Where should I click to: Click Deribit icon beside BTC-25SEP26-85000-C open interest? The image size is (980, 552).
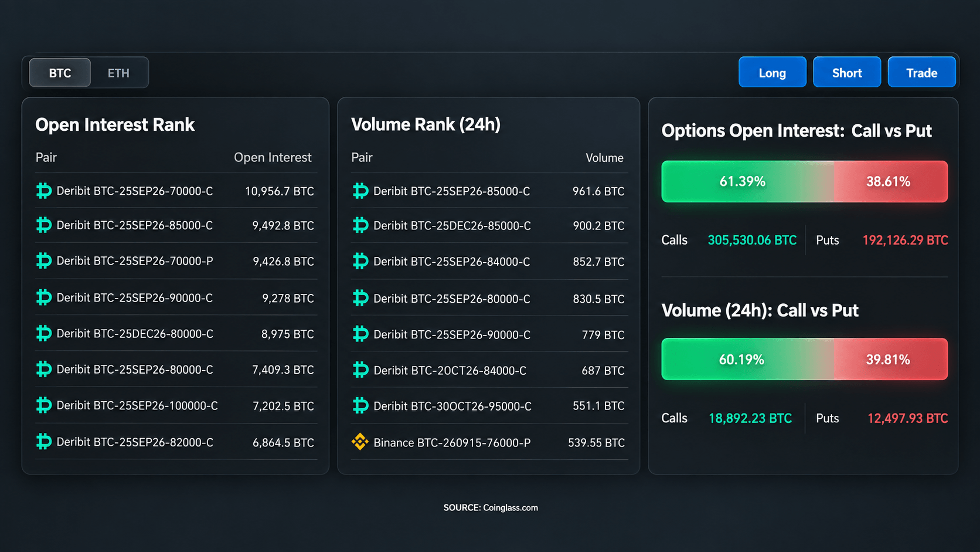pyautogui.click(x=44, y=225)
